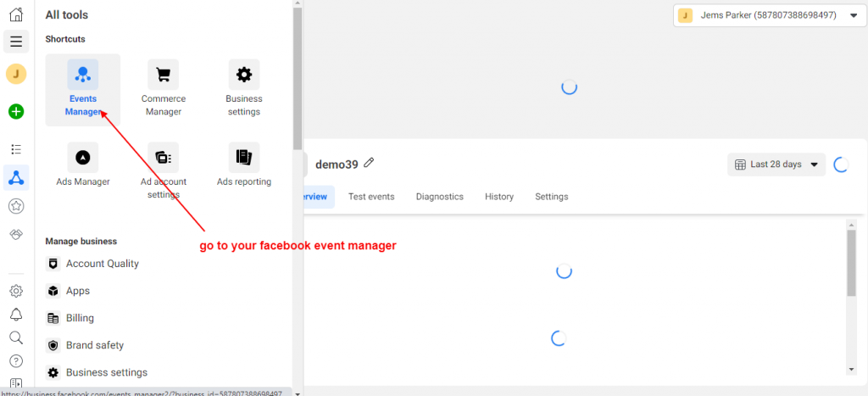Open Business settings shortcut tile

point(244,90)
